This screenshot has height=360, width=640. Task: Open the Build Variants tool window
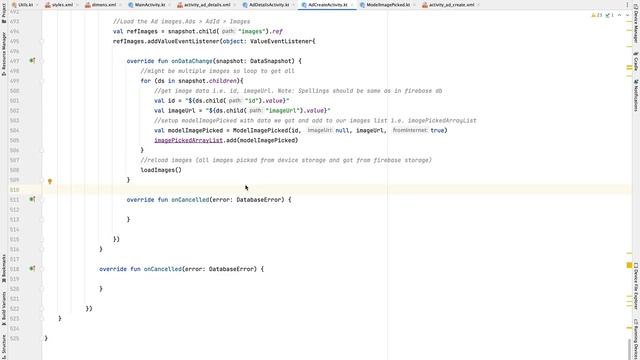pyautogui.click(x=4, y=308)
